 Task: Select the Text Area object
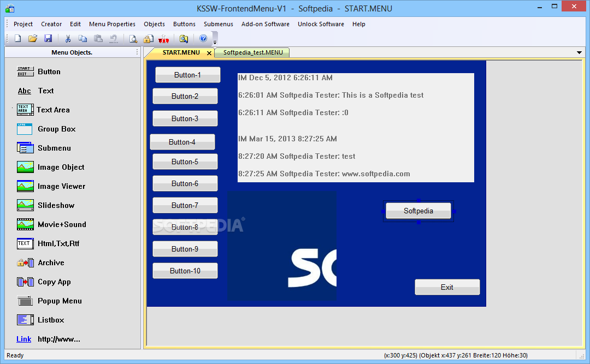43,110
